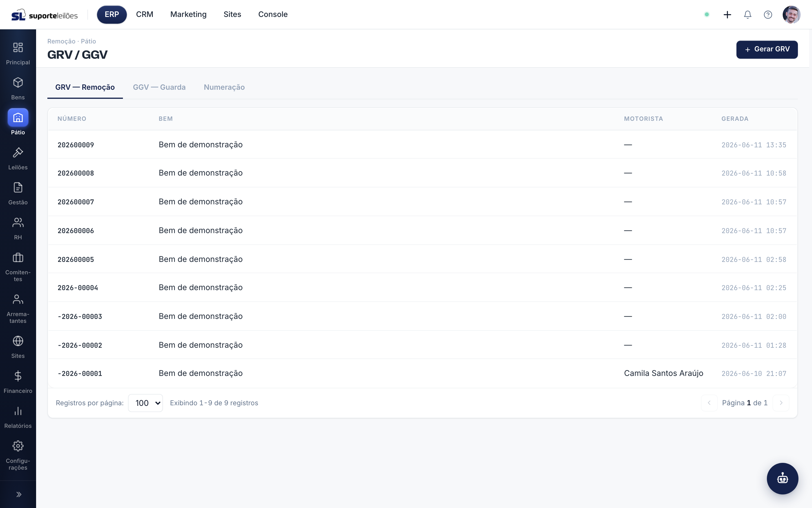Click the Gerar GRV button
Viewport: 812px width, 508px height.
[x=767, y=49]
